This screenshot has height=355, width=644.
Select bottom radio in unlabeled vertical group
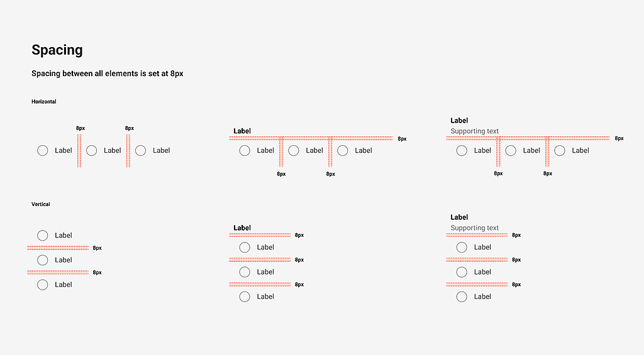tap(43, 285)
